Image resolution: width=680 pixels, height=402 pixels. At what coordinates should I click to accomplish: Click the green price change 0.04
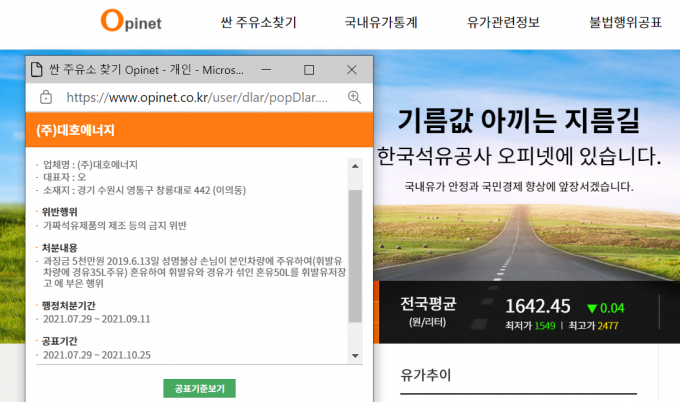(606, 308)
